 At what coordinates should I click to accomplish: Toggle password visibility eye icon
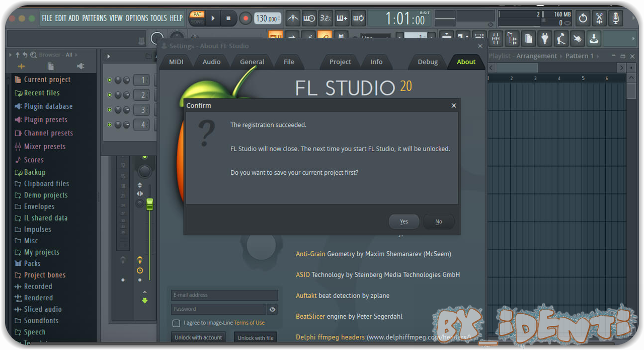(273, 310)
